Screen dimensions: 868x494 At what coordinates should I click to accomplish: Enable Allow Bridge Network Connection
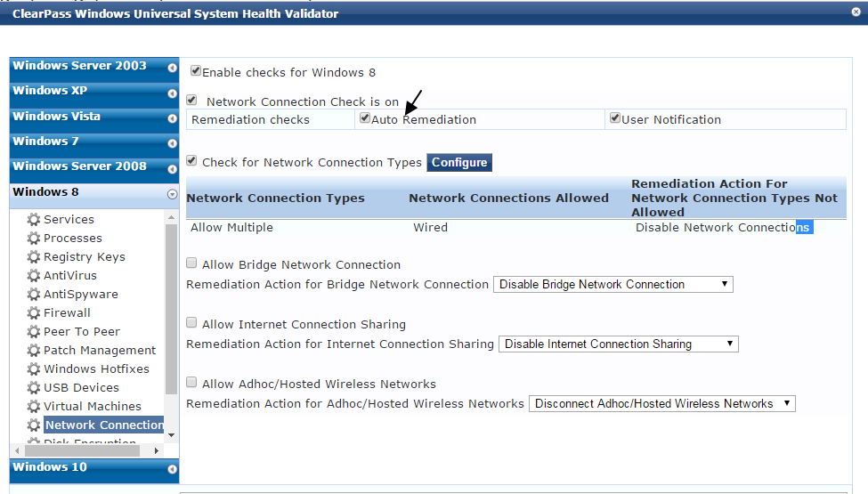(191, 263)
